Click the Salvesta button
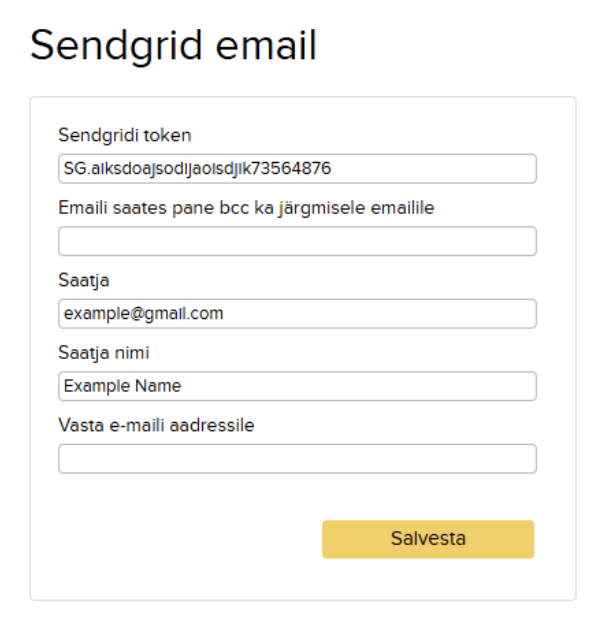Screen dimensions: 606x630 (x=428, y=539)
